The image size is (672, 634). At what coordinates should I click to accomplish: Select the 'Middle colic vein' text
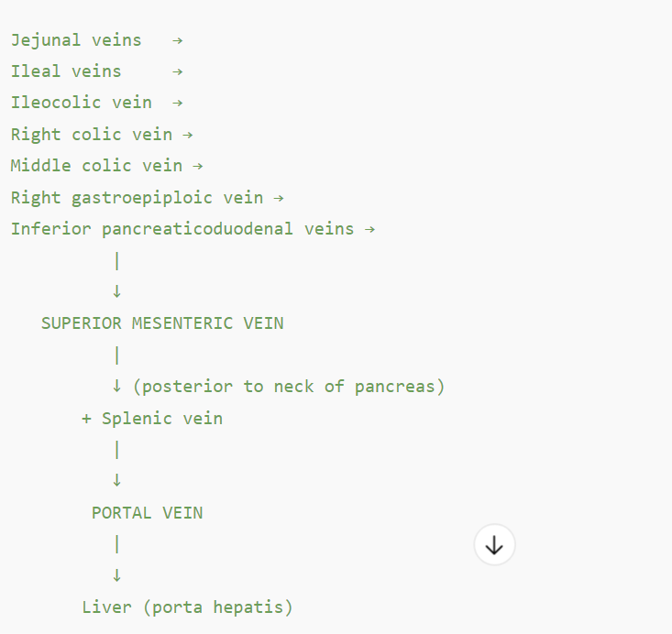96,166
